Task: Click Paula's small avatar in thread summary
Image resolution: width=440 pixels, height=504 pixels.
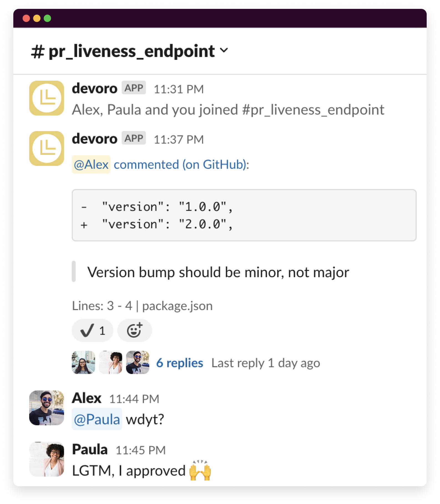Action: [x=110, y=362]
